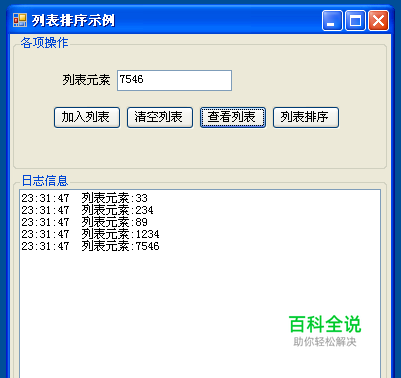Close the 列表排序示例 window
Screen dimensions: 401x378
[378, 21]
